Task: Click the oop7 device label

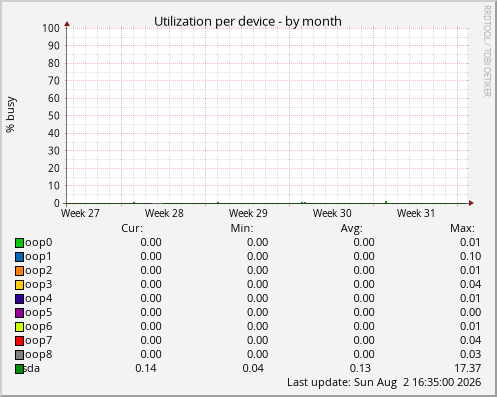Action: pyautogui.click(x=39, y=341)
